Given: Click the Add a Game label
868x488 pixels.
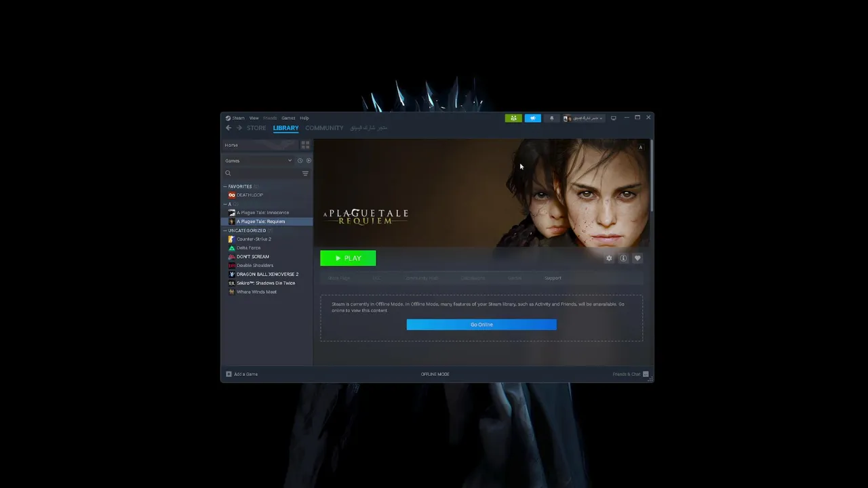Looking at the screenshot, I should tap(245, 374).
